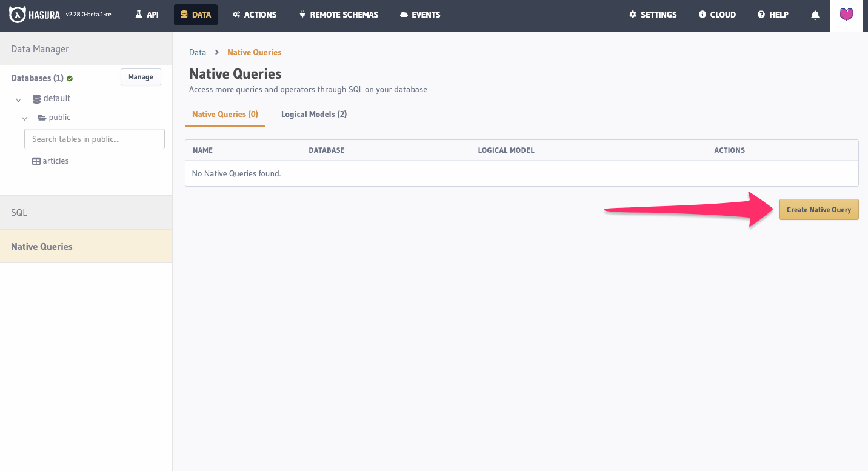Switch to the Logical Models tab

pyautogui.click(x=314, y=114)
